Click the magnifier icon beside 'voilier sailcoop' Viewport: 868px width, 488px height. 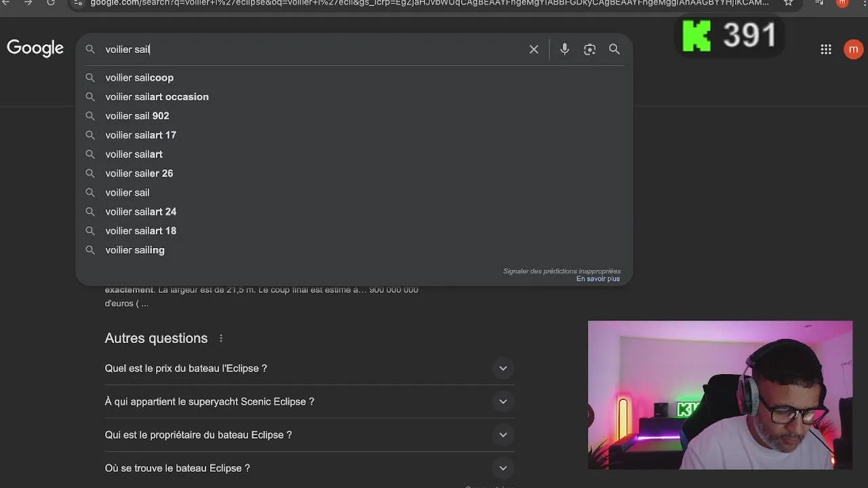tap(90, 78)
